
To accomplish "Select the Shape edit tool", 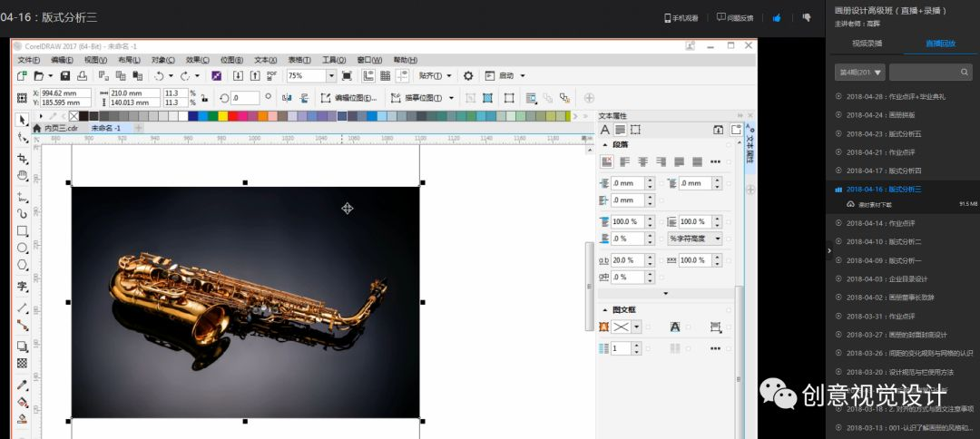I will [23, 137].
